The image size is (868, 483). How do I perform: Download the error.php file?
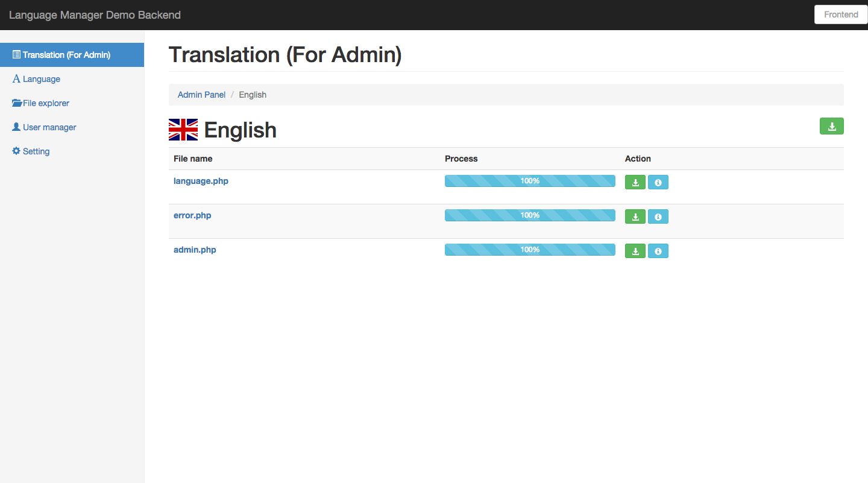[635, 216]
